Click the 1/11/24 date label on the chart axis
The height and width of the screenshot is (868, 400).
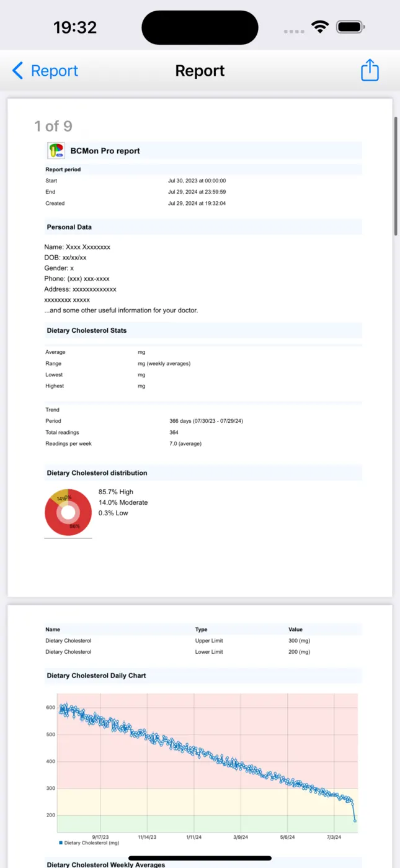[194, 837]
